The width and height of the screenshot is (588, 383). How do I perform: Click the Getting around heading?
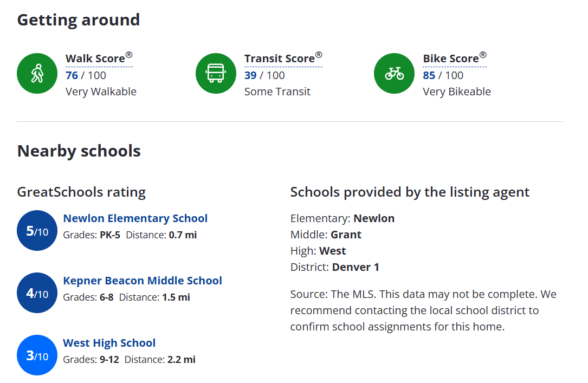pyautogui.click(x=79, y=20)
